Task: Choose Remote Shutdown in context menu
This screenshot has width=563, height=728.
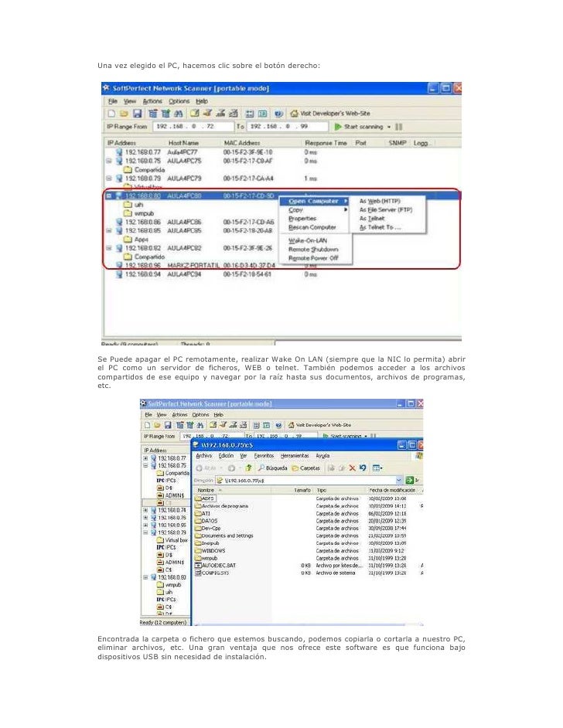Action: pyautogui.click(x=313, y=250)
